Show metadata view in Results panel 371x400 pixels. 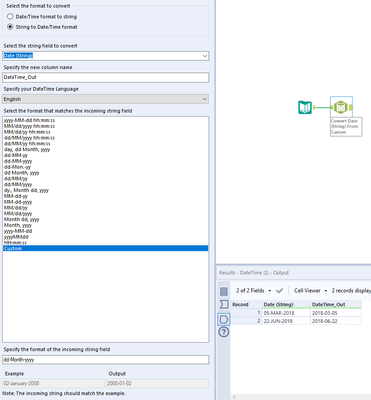pos(224,291)
